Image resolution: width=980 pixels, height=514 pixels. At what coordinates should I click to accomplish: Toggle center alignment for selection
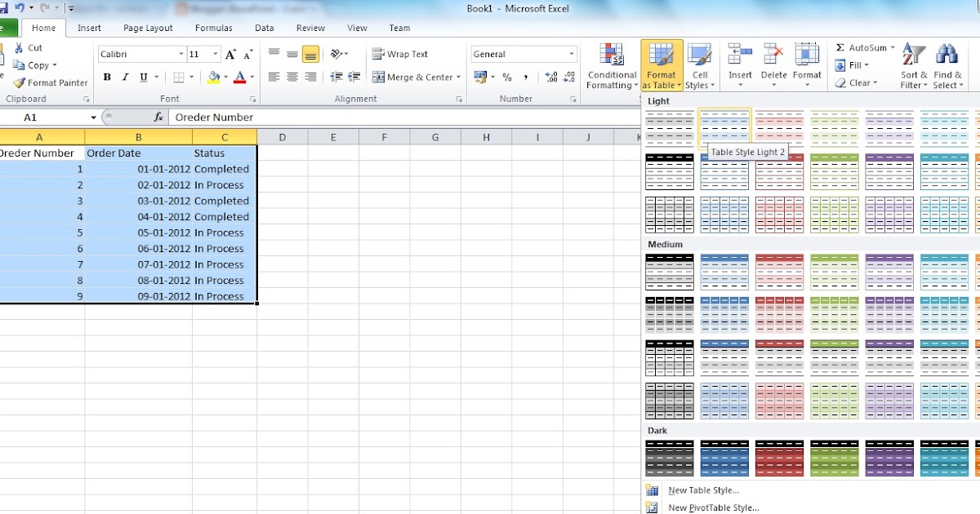tap(292, 77)
